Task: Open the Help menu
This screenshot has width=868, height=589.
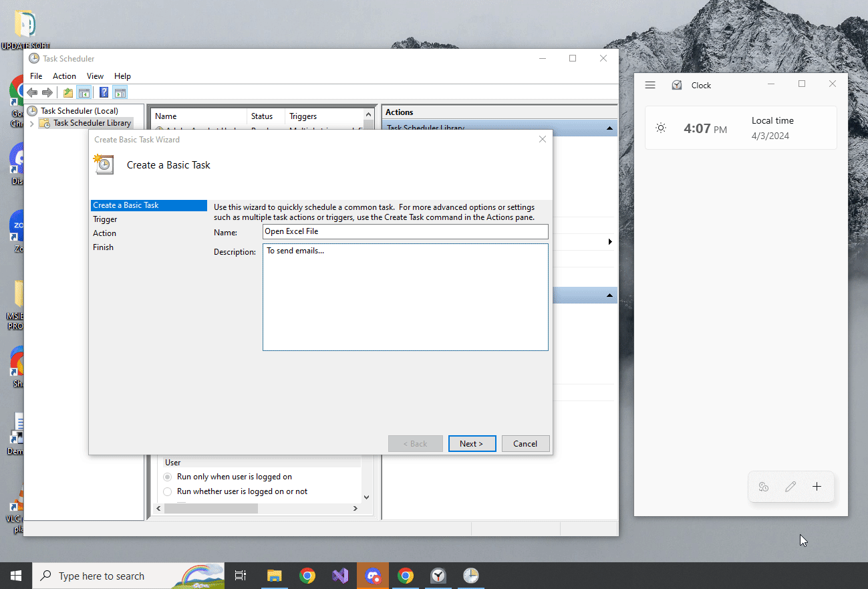Action: [122, 76]
